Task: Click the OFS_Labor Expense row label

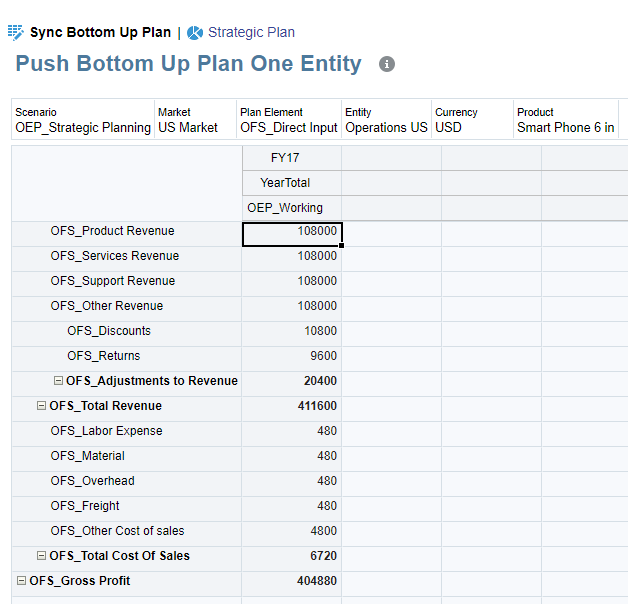Action: [x=107, y=431]
